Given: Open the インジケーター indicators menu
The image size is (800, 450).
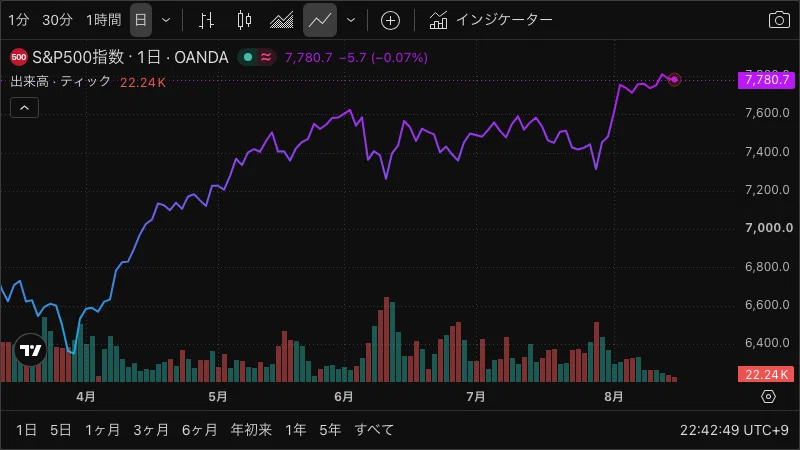Looking at the screenshot, I should (x=491, y=20).
